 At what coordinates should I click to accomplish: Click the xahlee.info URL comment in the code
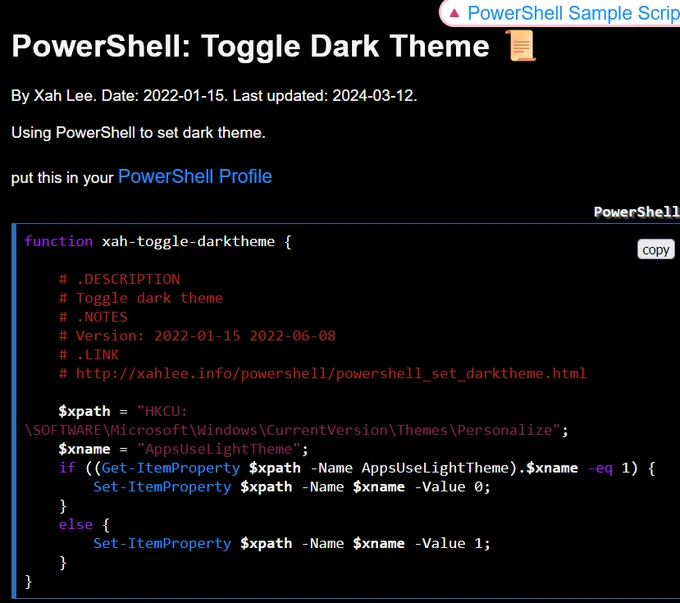point(323,374)
